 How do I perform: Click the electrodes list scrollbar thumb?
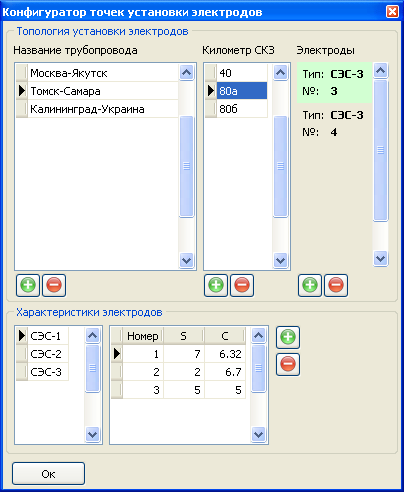coord(380,150)
